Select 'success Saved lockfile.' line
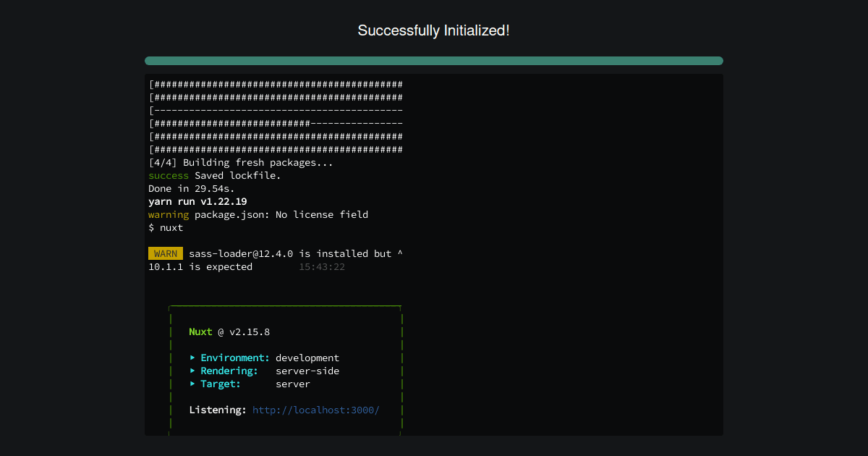 point(215,175)
